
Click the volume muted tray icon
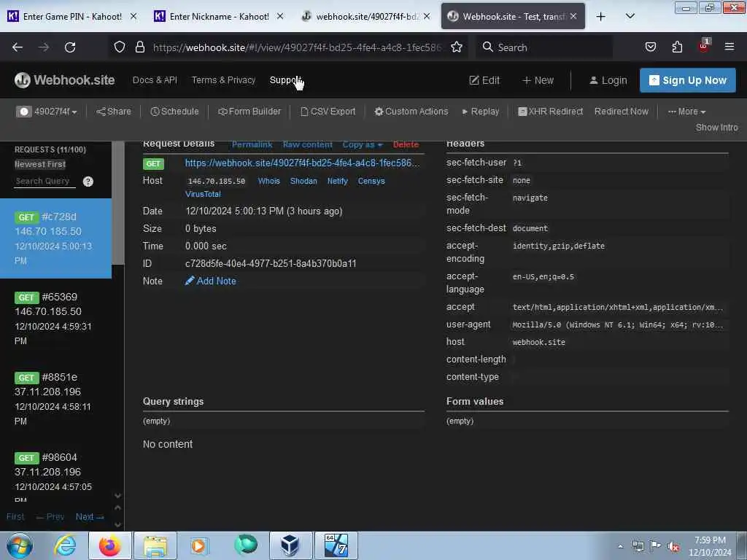pyautogui.click(x=673, y=546)
